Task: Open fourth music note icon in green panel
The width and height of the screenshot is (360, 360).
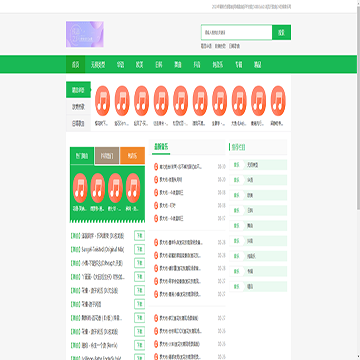Action: click(x=133, y=188)
